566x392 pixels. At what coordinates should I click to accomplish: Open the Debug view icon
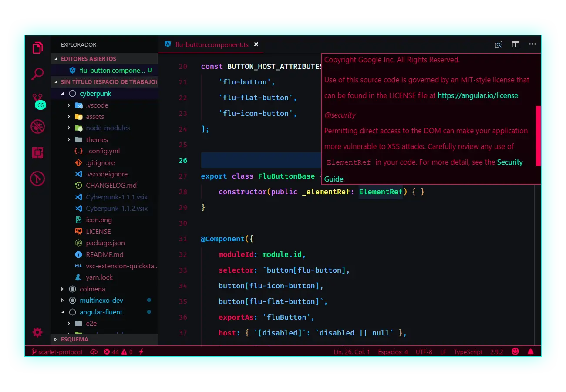coord(37,127)
